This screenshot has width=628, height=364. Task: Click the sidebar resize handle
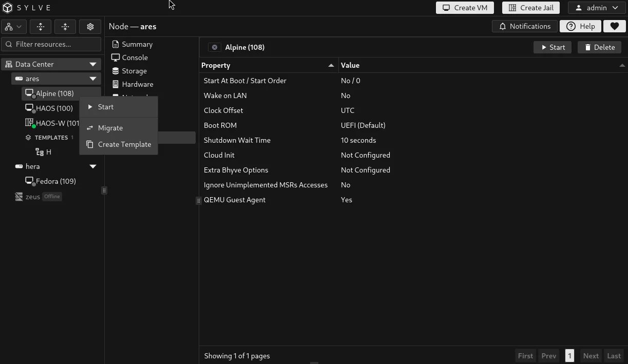(104, 190)
